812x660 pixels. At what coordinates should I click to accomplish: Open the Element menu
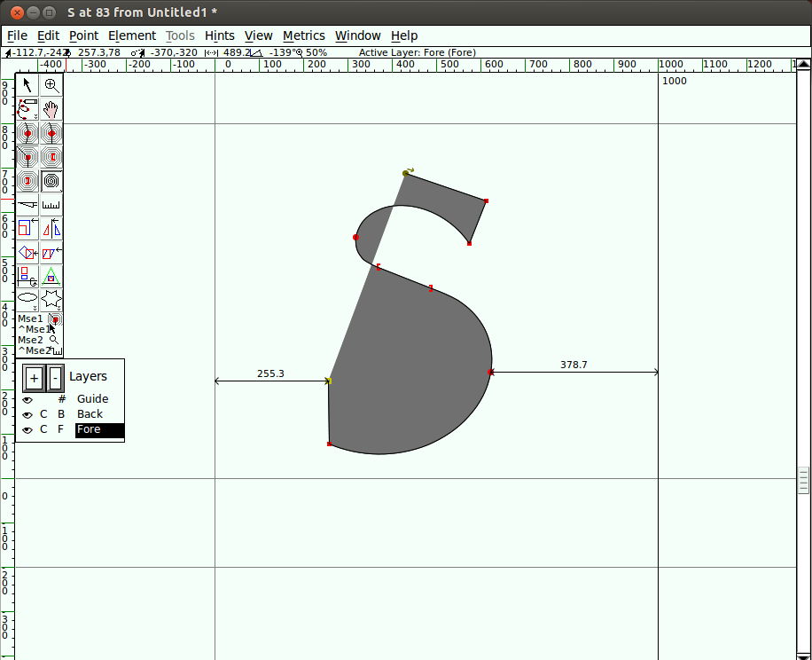point(132,35)
